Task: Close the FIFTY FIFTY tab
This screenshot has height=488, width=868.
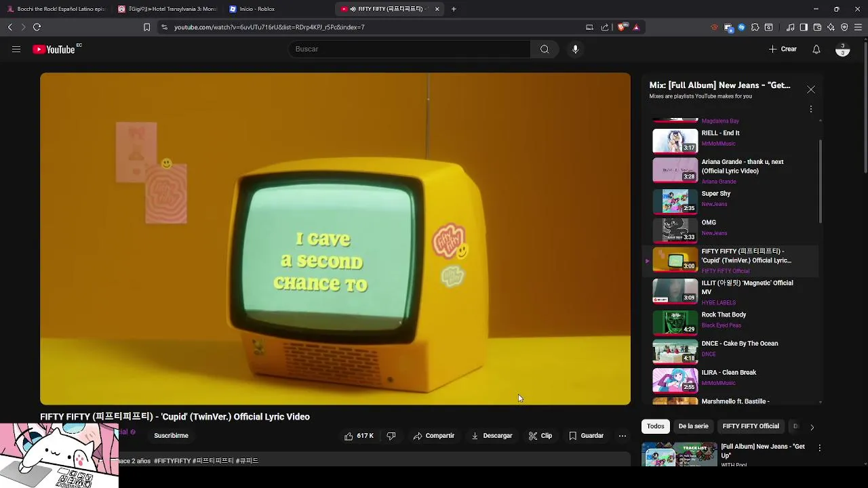Action: (437, 9)
